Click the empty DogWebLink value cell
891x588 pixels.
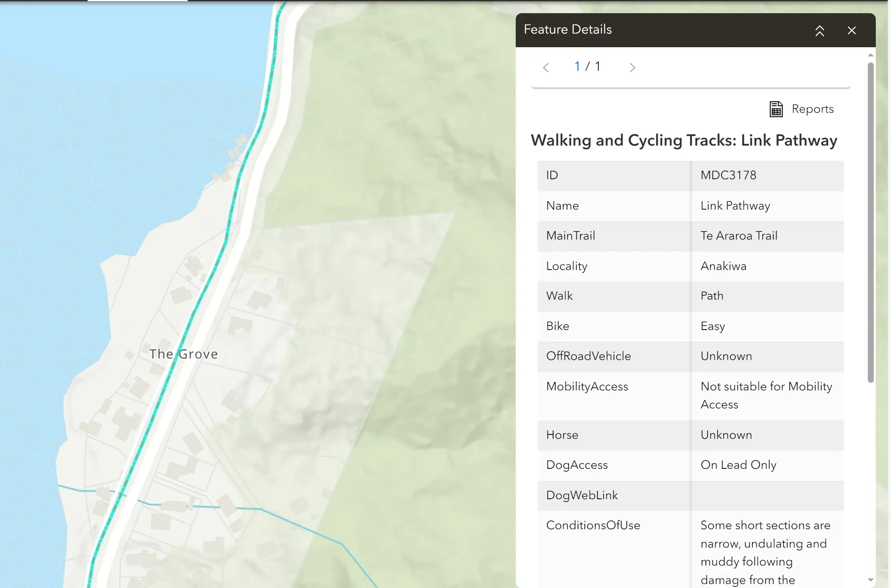point(767,496)
